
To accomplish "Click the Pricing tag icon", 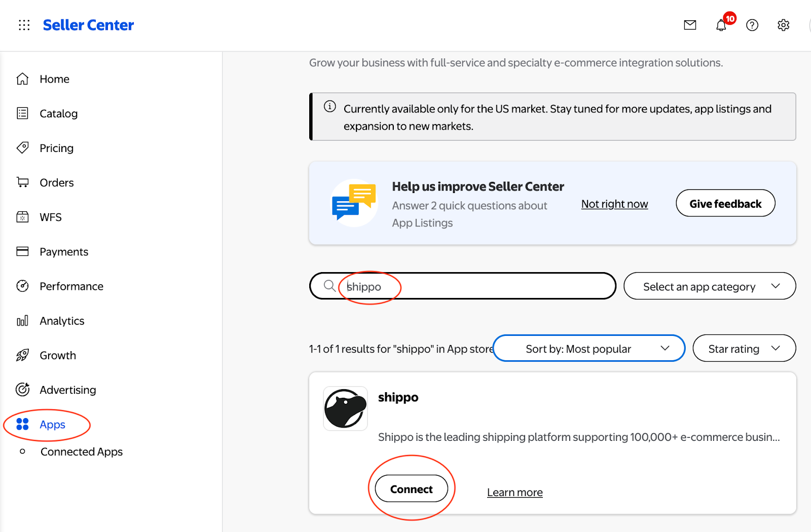I will [x=22, y=147].
